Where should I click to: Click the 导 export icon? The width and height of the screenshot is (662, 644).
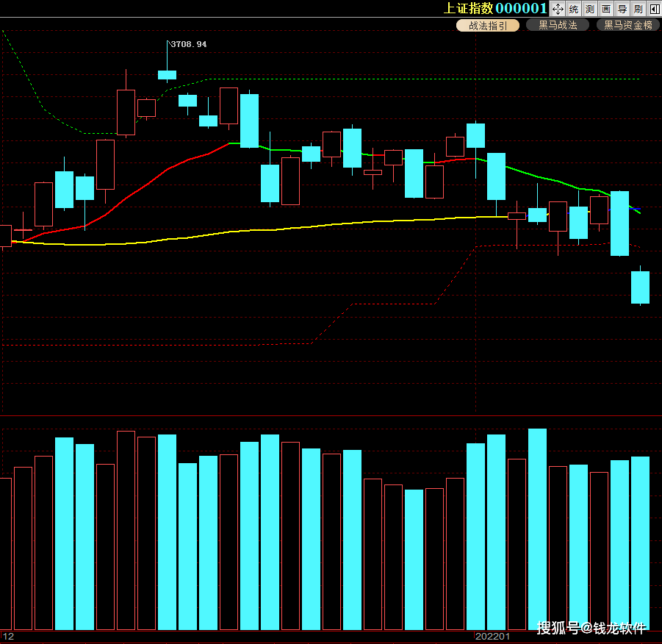(622, 9)
